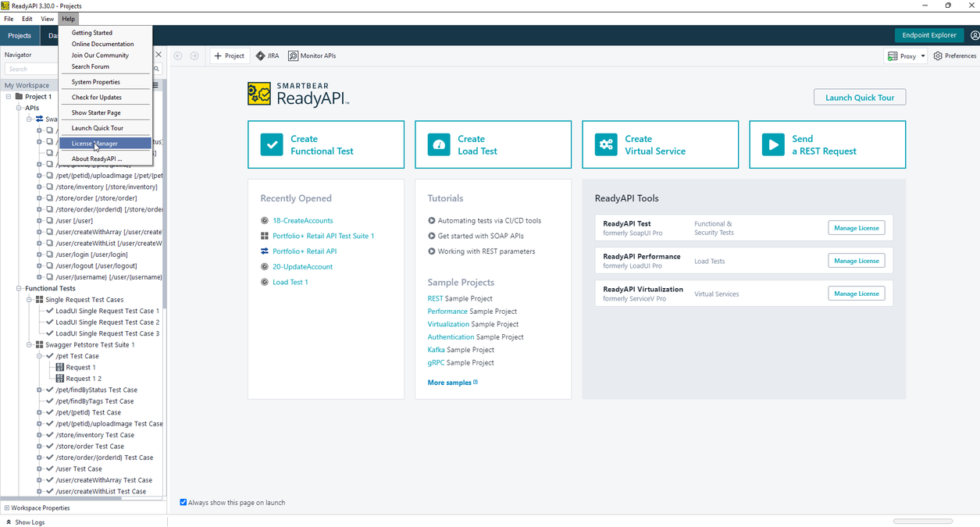Click play icon beside Automating tests via CI/CD tools
The height and width of the screenshot is (527, 980).
(432, 221)
